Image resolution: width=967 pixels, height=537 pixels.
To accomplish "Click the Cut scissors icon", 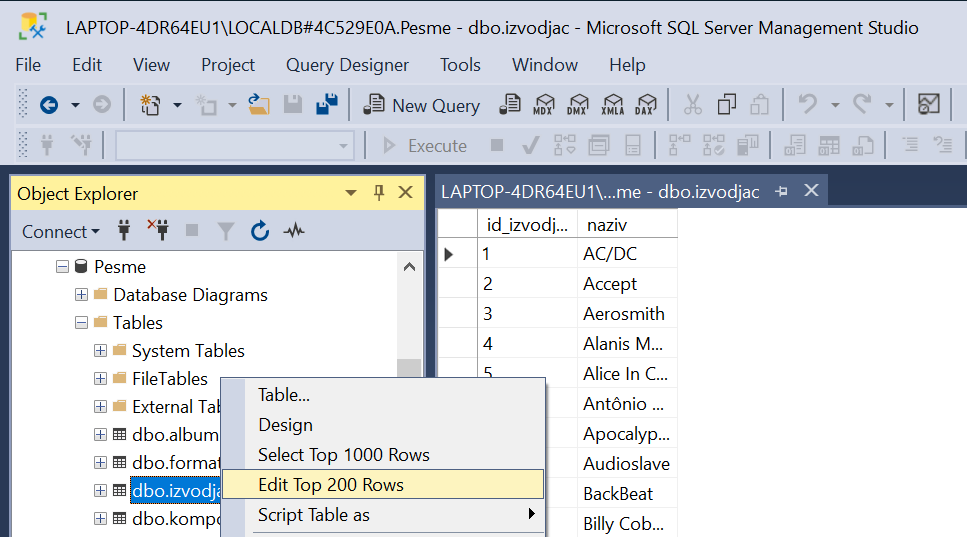I will (x=693, y=105).
